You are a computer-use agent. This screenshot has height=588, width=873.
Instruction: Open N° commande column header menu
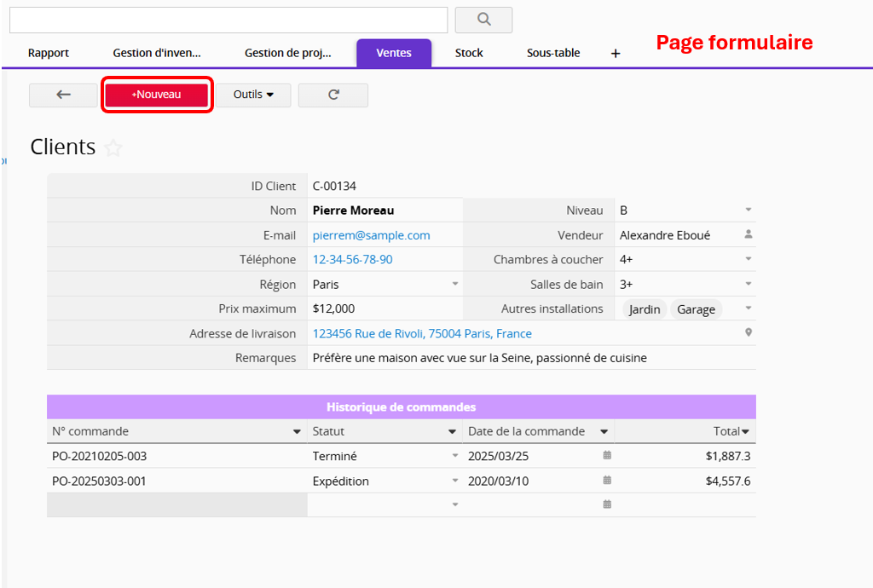coord(297,432)
